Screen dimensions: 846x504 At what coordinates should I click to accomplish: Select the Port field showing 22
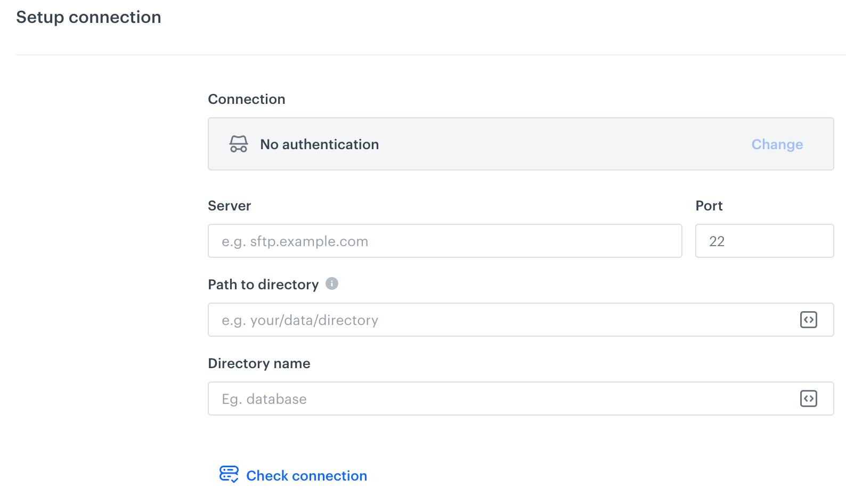coord(764,241)
